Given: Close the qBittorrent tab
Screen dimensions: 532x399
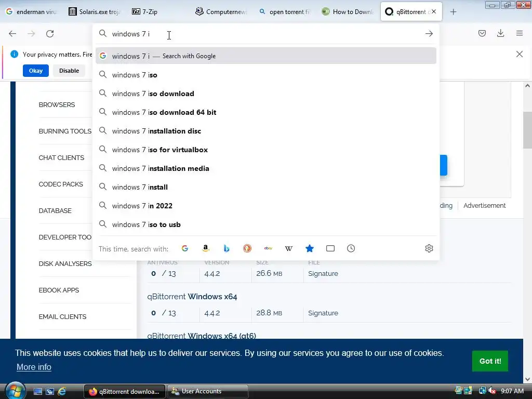Looking at the screenshot, I should 434,11.
